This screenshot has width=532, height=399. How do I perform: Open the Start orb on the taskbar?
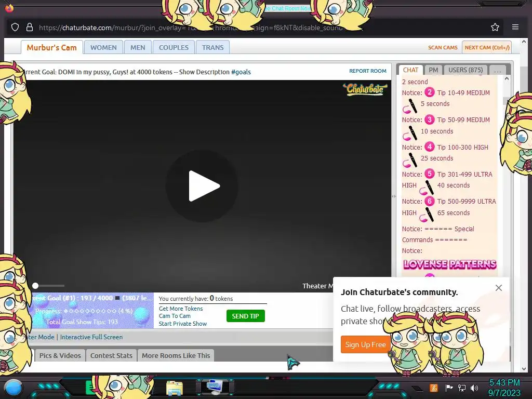click(14, 388)
